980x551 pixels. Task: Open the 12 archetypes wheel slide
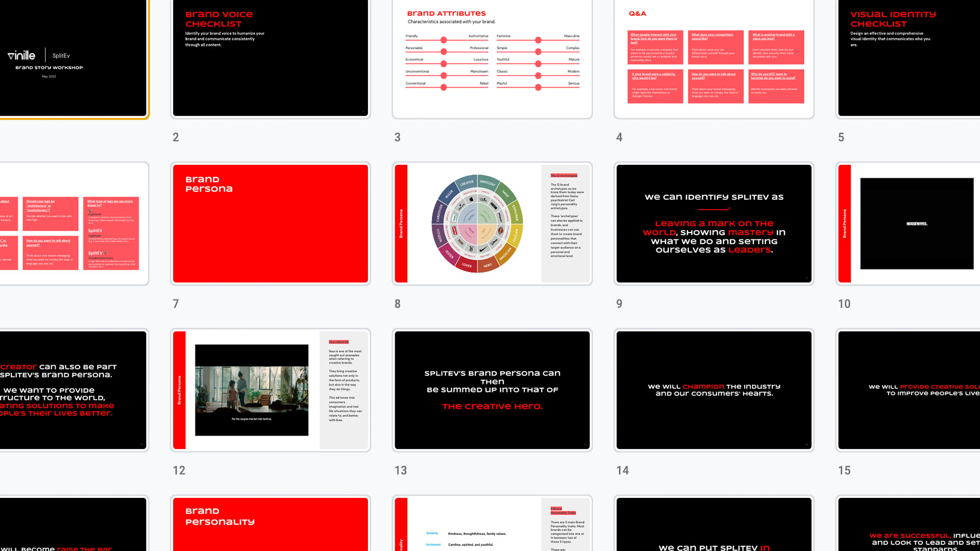pyautogui.click(x=492, y=223)
